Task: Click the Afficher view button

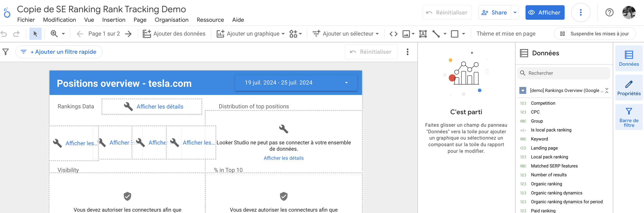Action: [545, 12]
